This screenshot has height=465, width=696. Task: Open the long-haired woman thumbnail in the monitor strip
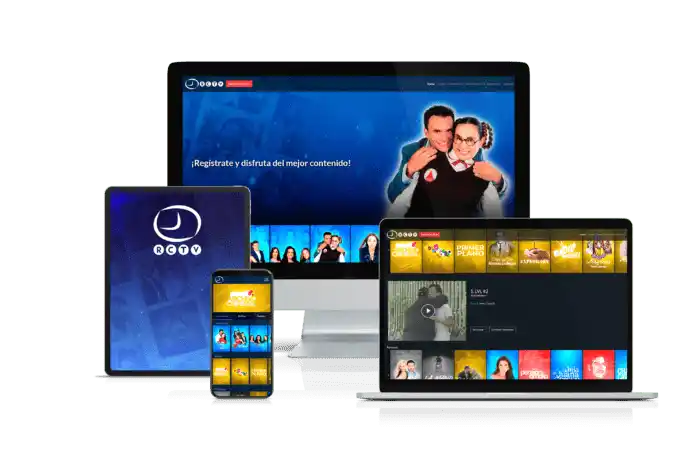(x=365, y=244)
